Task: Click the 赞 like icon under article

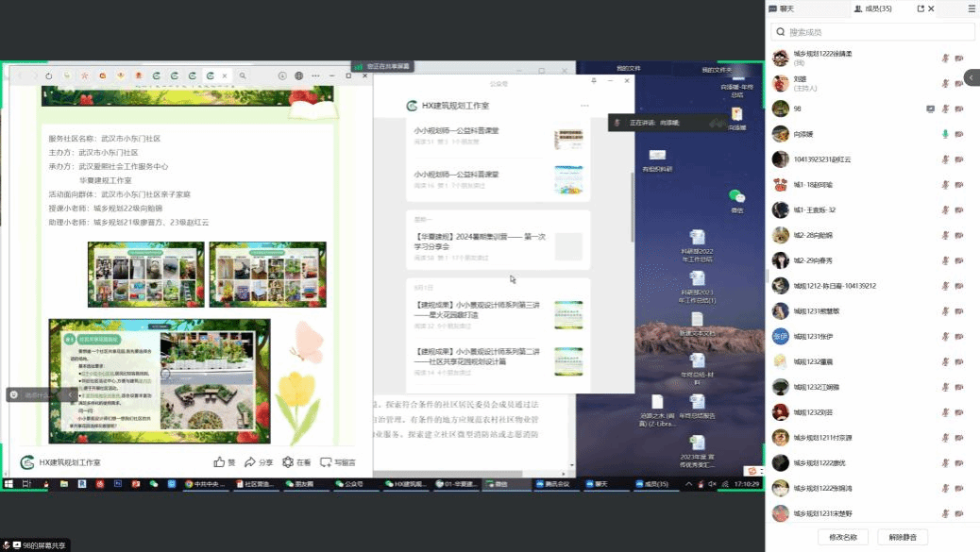Action: (225, 462)
